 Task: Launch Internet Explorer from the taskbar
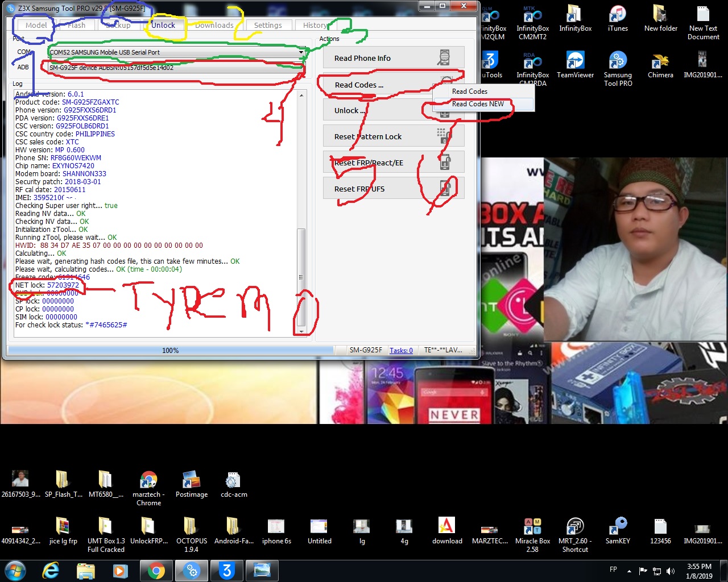click(x=51, y=571)
